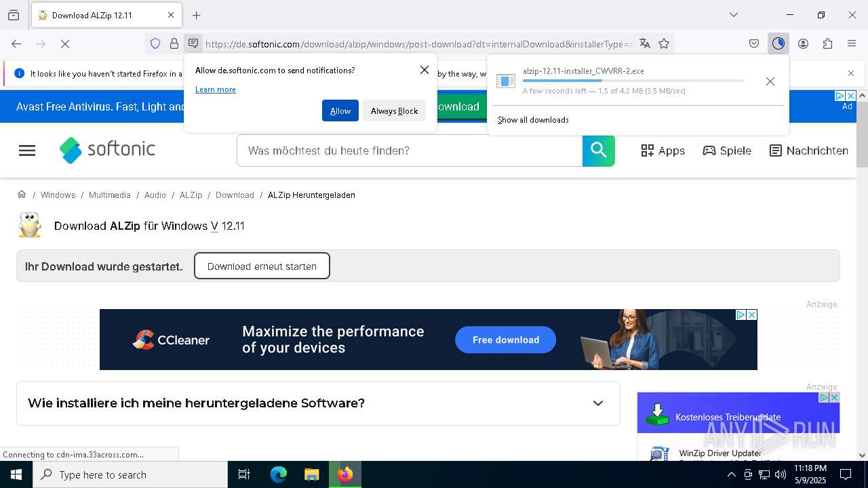The image size is (868, 488).
Task: Save page to Pocket
Action: (x=754, y=44)
